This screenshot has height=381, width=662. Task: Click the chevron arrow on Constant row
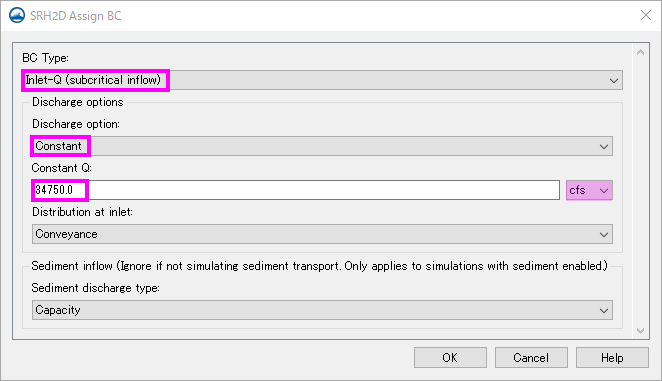pyautogui.click(x=604, y=147)
